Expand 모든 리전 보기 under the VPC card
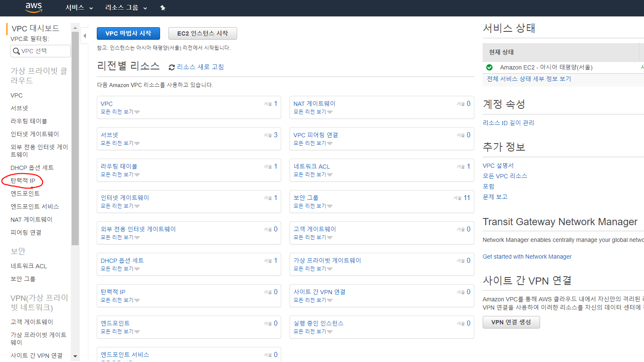This screenshot has width=644, height=362. (120, 112)
